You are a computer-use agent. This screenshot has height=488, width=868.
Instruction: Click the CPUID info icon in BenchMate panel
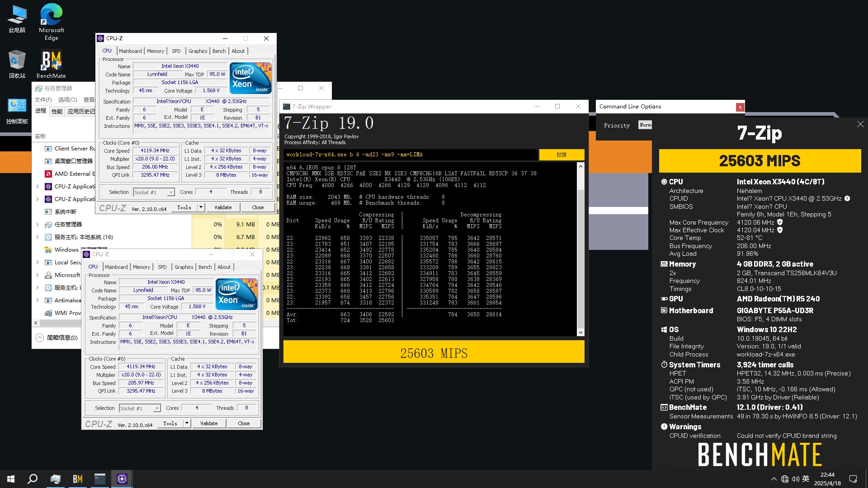tap(847, 198)
